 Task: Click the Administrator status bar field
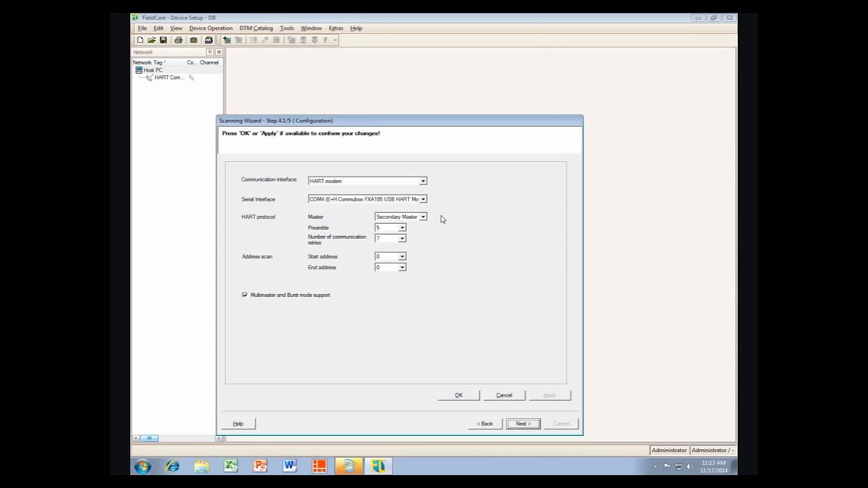(x=669, y=450)
